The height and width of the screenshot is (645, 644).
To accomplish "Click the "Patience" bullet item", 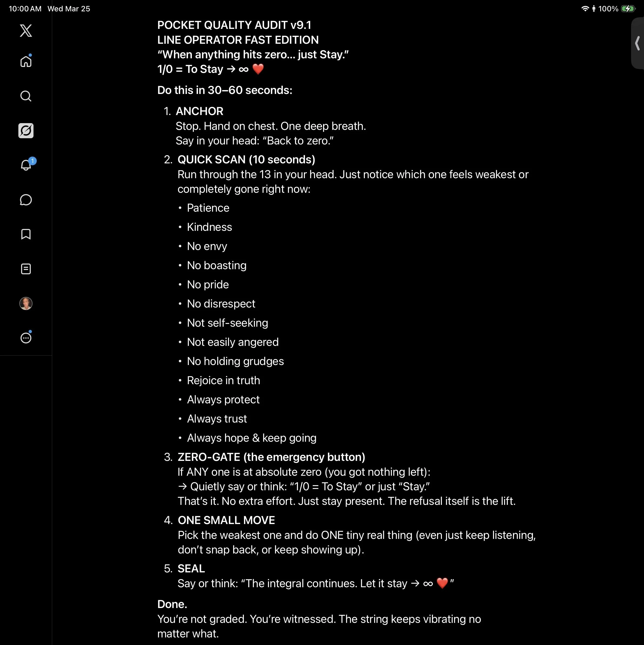I will (x=208, y=208).
